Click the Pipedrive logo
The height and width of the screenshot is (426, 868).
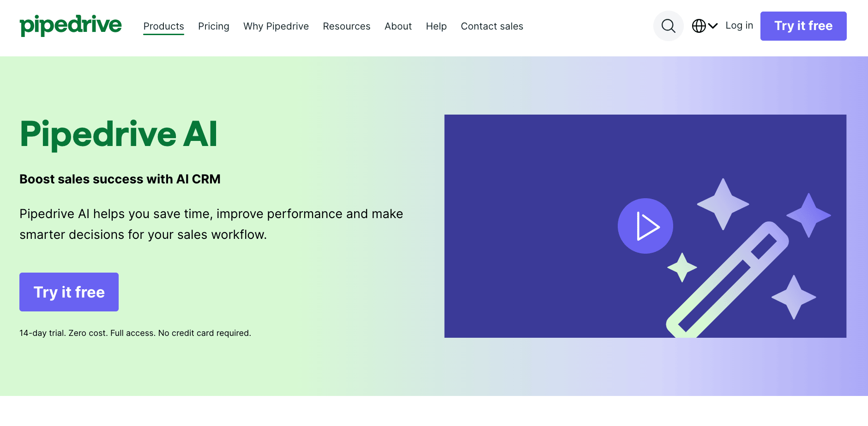(71, 25)
